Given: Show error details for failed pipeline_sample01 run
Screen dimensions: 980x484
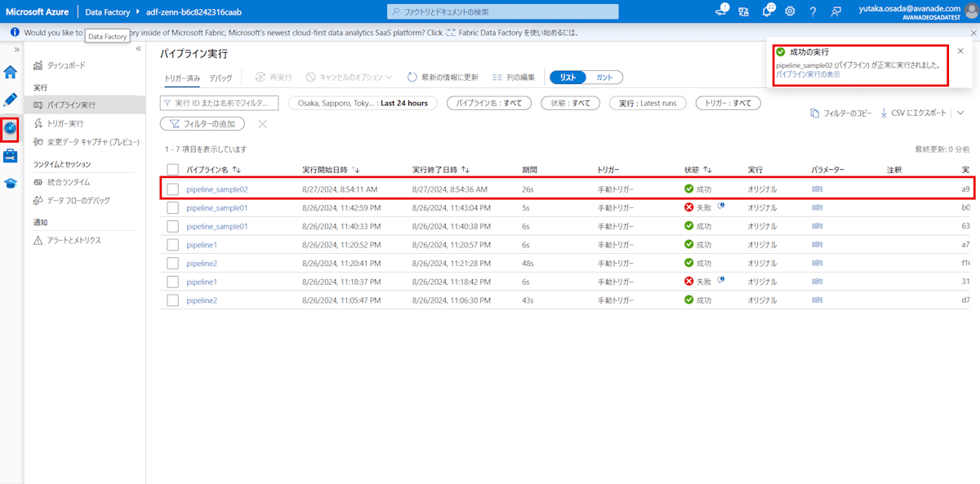Looking at the screenshot, I should (721, 206).
